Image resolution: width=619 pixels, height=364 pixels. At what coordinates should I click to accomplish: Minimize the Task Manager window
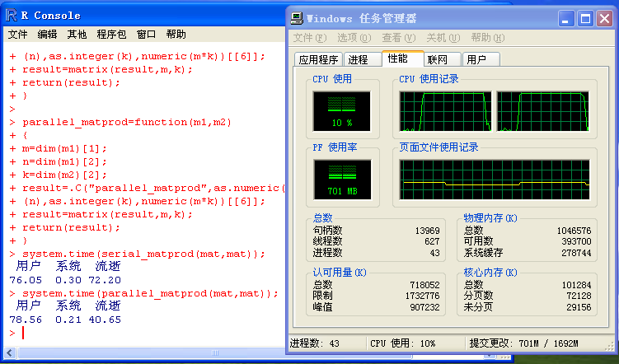tap(565, 18)
